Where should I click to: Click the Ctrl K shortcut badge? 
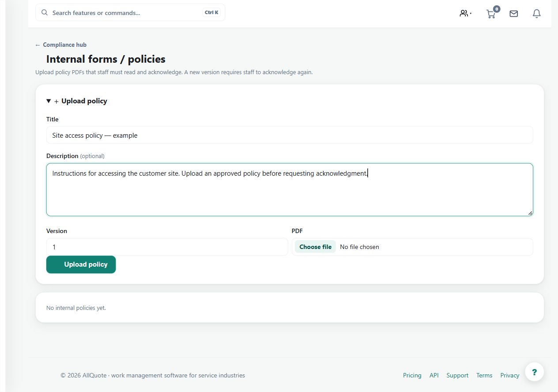coord(211,12)
